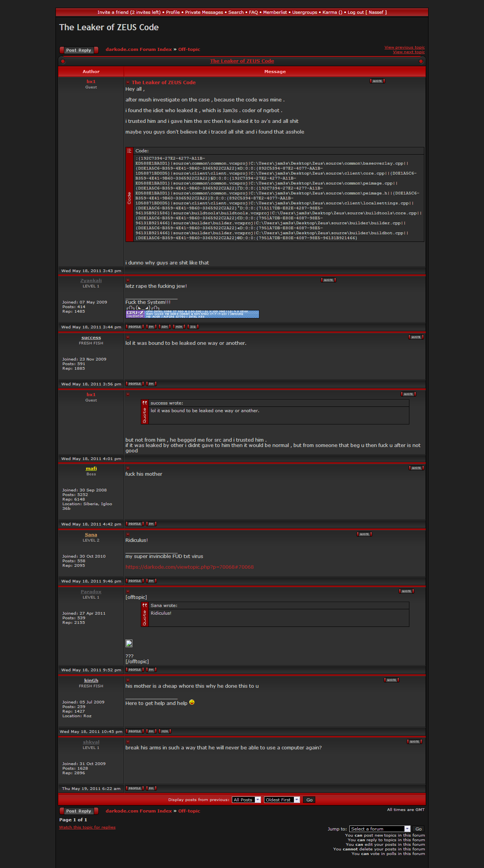Hit the Quote icon on the first bx1 post
The width and height of the screenshot is (484, 868).
point(377,81)
